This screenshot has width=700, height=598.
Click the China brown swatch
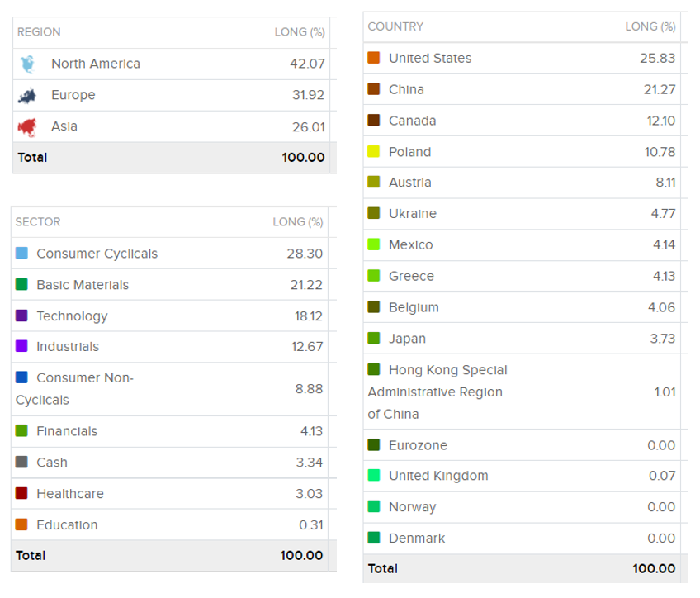[374, 89]
